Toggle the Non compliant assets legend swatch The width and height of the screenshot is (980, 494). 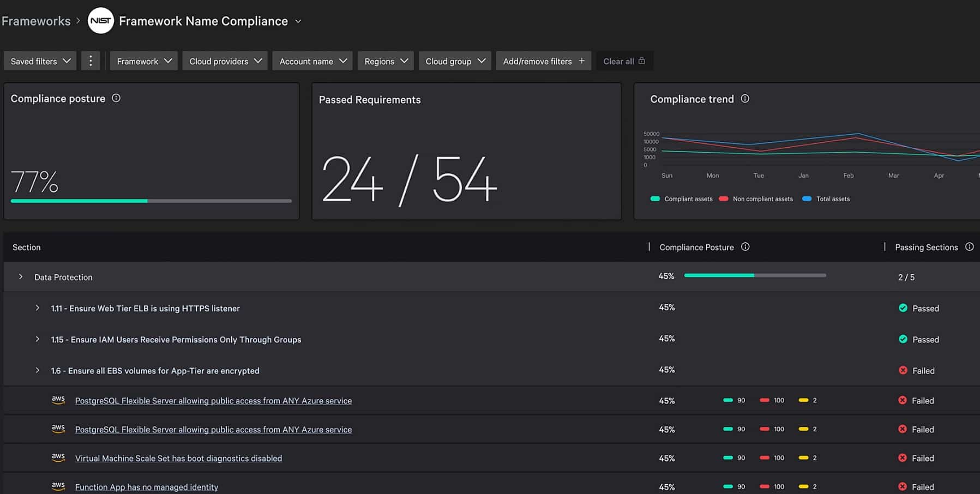[x=724, y=199]
